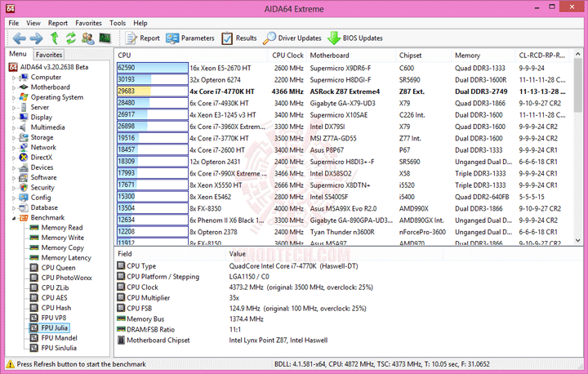Open the Memory Latency benchmark
The image size is (588, 374).
click(60, 258)
